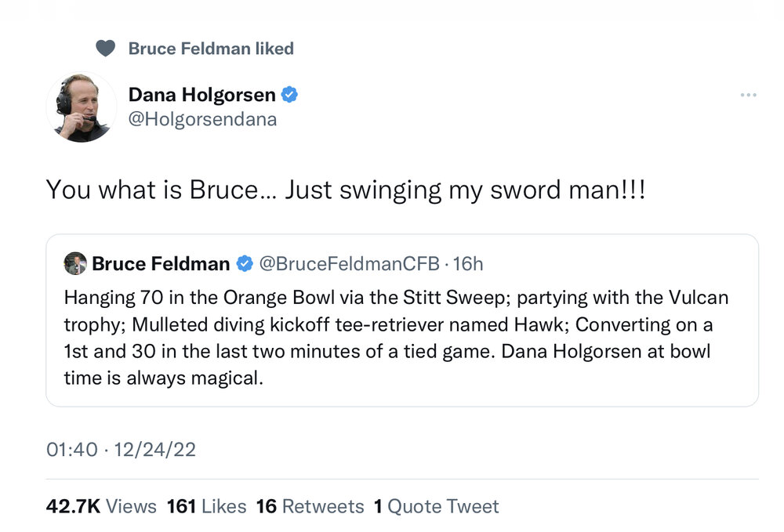
Task: Click Bruce Feldman's blue verified checkmark
Action: 245,264
